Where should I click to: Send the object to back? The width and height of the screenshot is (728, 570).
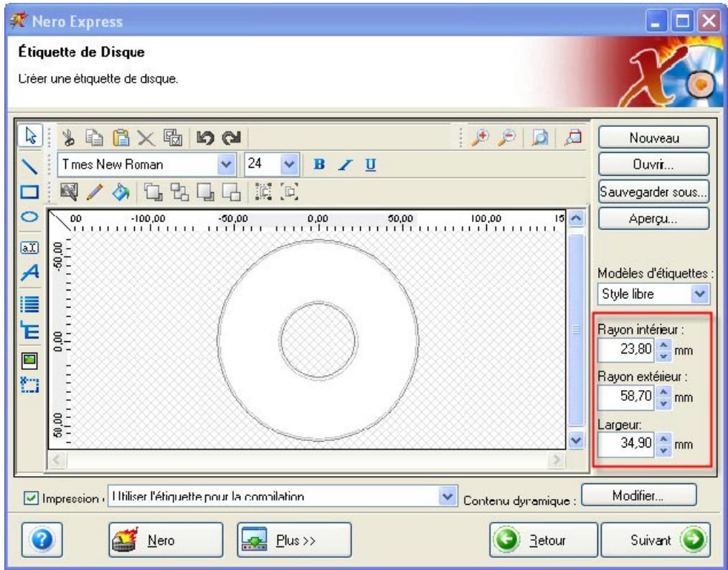point(205,191)
